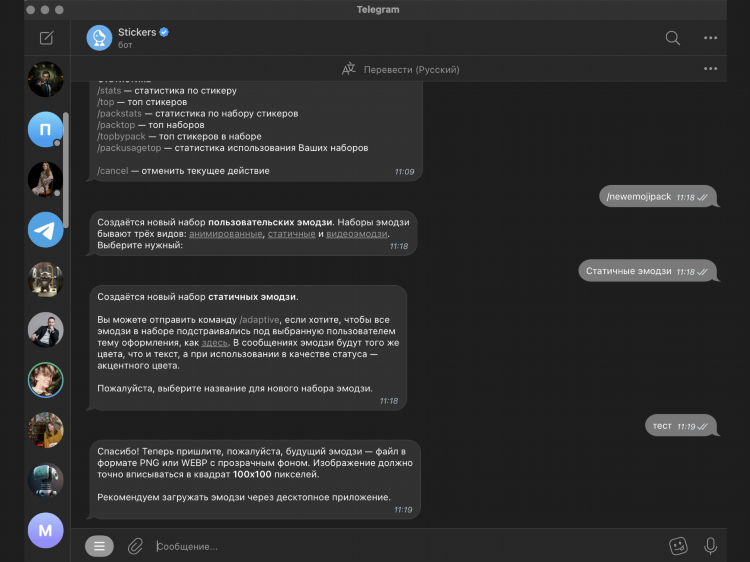The width and height of the screenshot is (750, 562).
Task: Click the translate language icon
Action: coord(349,69)
